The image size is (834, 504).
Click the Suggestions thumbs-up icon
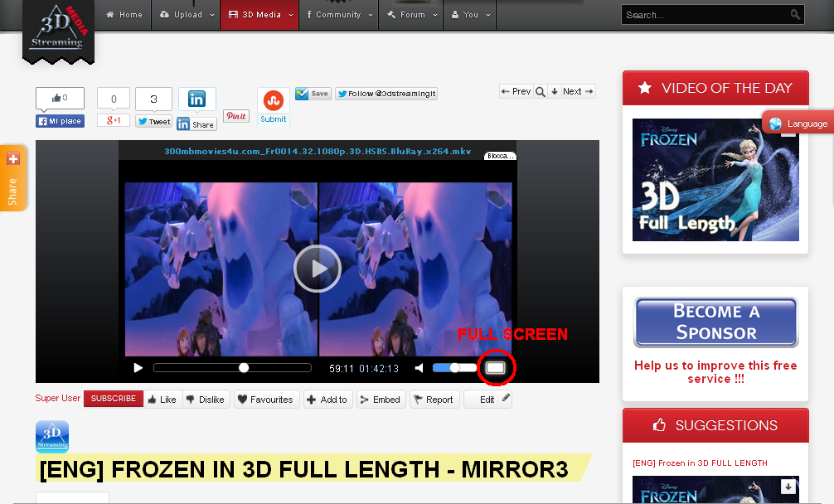point(660,424)
